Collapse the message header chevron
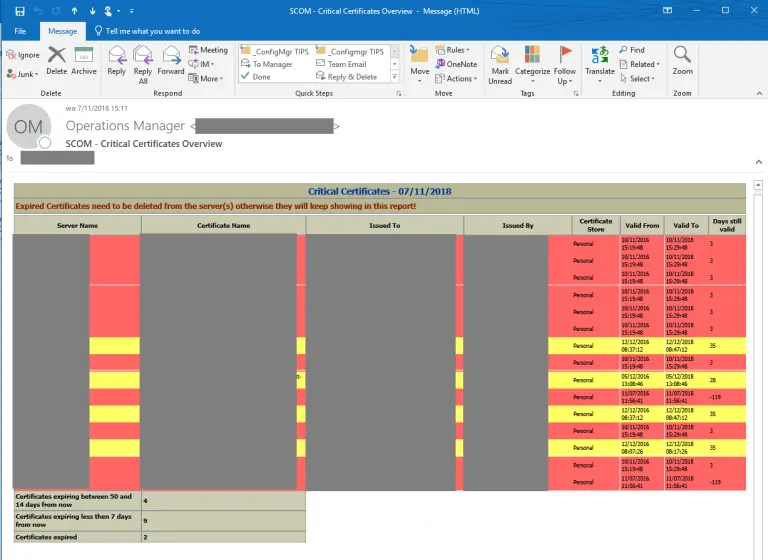 [x=757, y=160]
